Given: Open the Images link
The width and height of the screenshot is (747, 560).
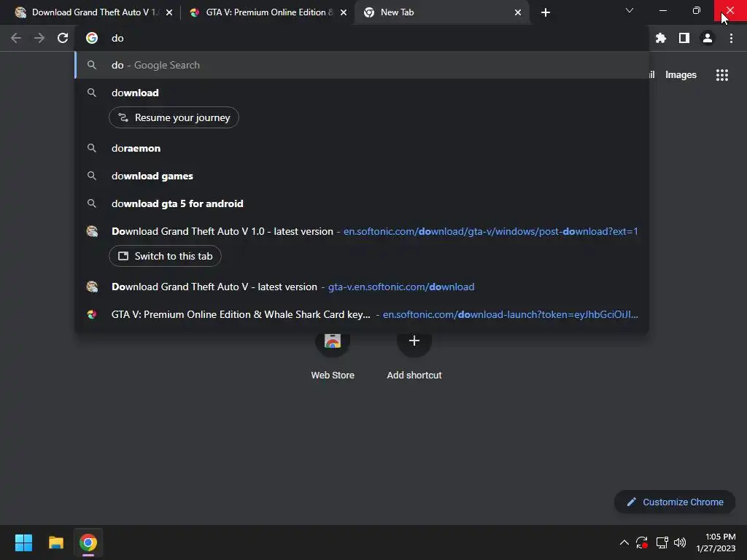Looking at the screenshot, I should click(x=681, y=75).
